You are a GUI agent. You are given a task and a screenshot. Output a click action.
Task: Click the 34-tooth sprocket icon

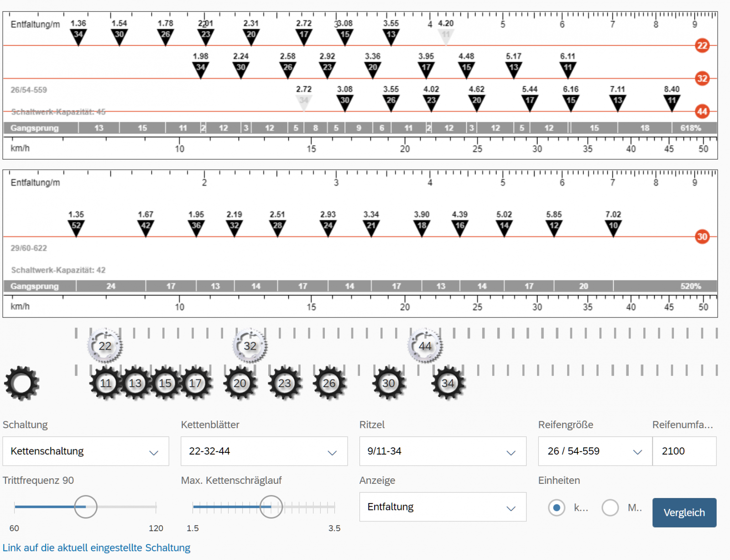coord(448,384)
